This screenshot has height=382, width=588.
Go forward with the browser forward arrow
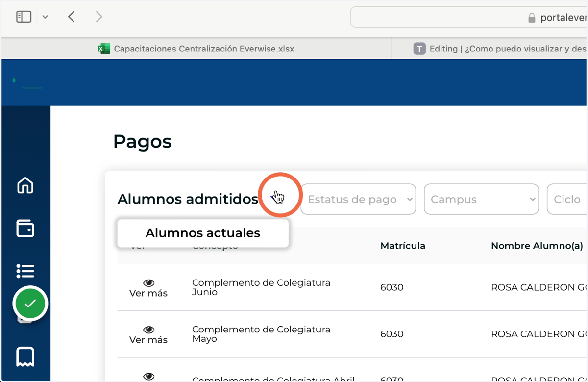point(99,17)
